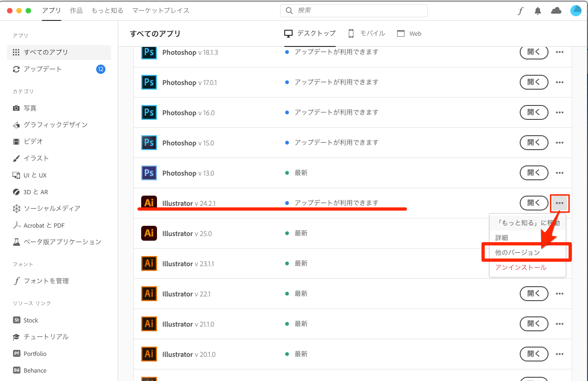
Task: Open more options for Photoshop v 15.0
Action: click(560, 143)
